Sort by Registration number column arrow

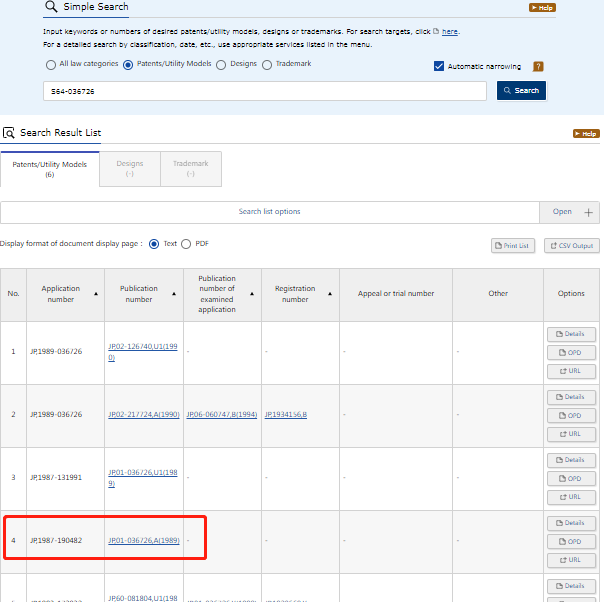click(x=330, y=294)
